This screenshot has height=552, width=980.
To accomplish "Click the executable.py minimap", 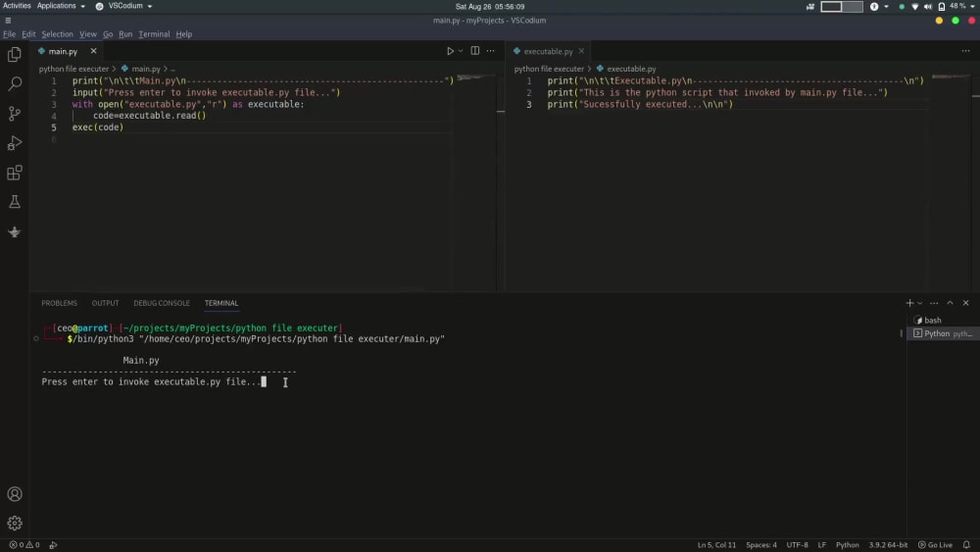I will [x=950, y=76].
